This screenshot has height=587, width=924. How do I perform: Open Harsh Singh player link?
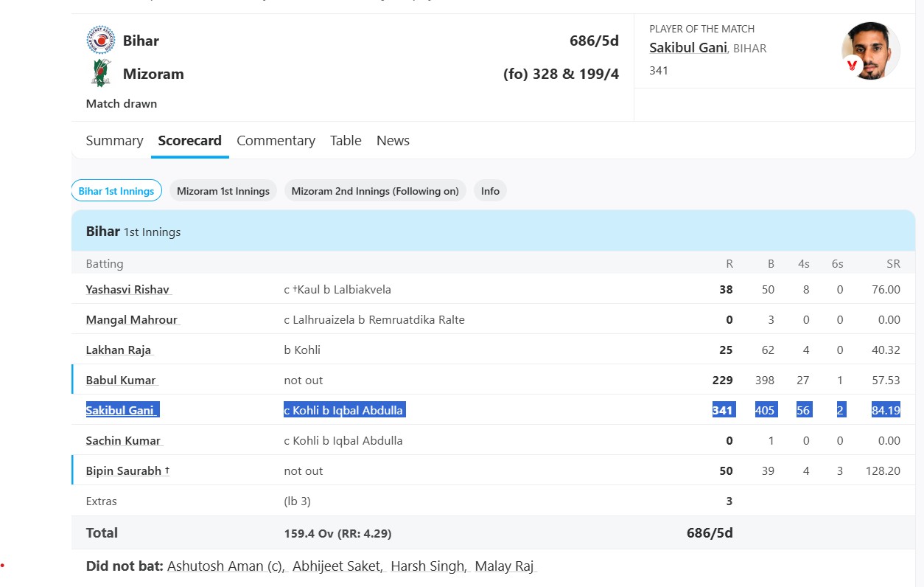(x=429, y=566)
